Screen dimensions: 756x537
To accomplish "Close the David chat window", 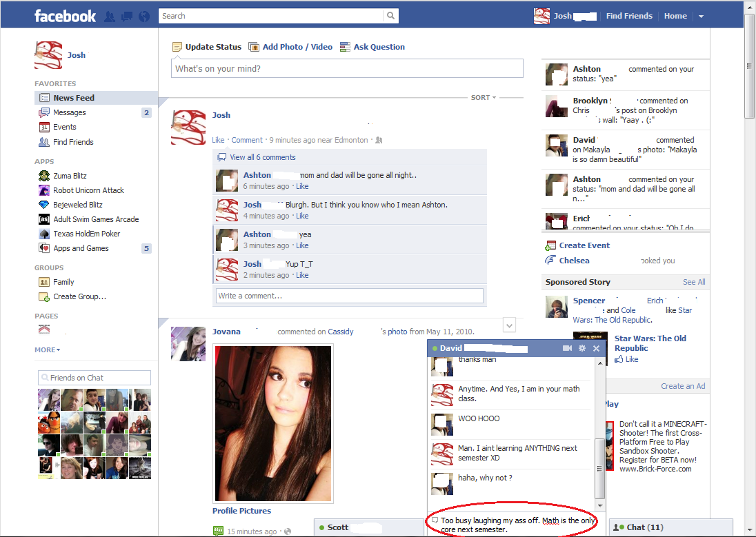I will point(597,348).
